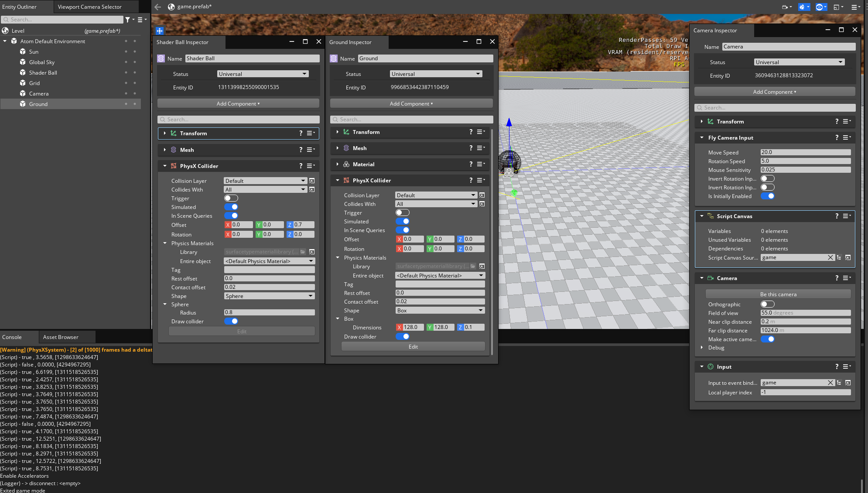The width and height of the screenshot is (868, 493).
Task: Click the PhysX Collider help question mark icon
Action: tap(301, 166)
